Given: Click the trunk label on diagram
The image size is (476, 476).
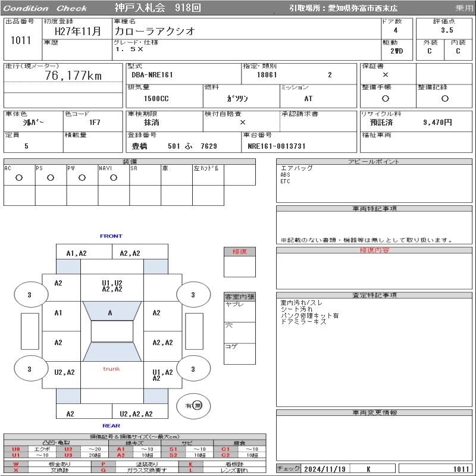Looking at the screenshot, I should 111,369.
